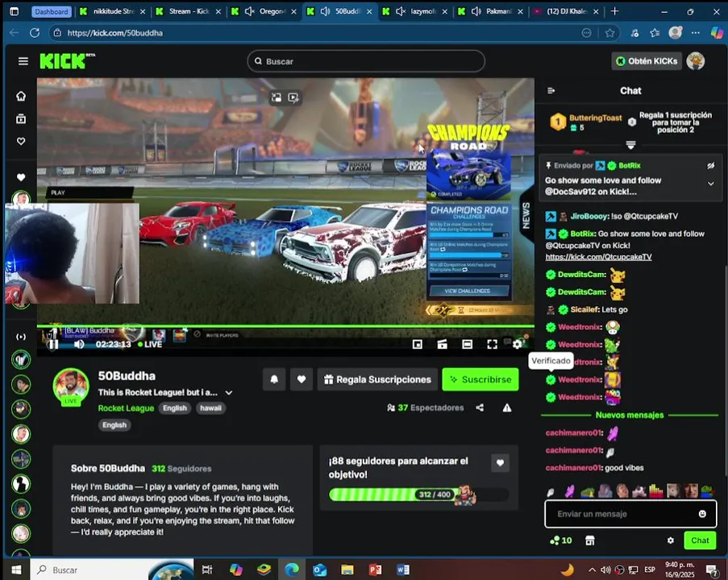Click Regala Suscripciones button
The width and height of the screenshot is (728, 580).
pyautogui.click(x=377, y=379)
